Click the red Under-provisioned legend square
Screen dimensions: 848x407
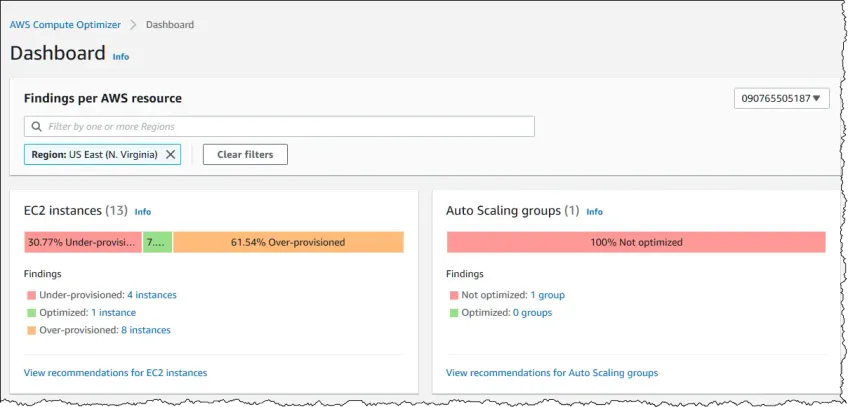tap(31, 295)
